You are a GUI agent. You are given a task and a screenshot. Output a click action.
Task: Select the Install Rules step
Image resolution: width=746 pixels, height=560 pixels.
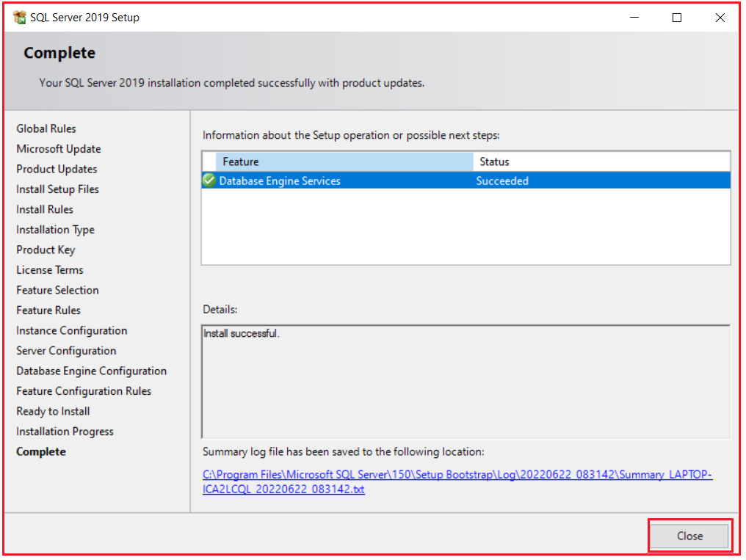[45, 210]
